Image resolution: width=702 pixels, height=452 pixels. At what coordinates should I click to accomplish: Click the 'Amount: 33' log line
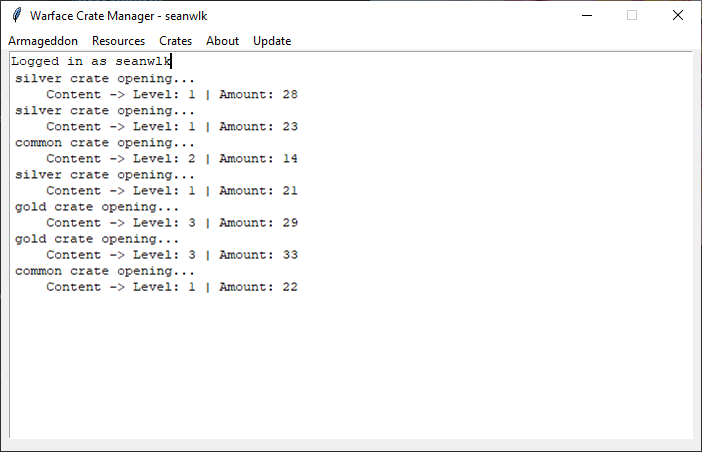click(x=172, y=255)
